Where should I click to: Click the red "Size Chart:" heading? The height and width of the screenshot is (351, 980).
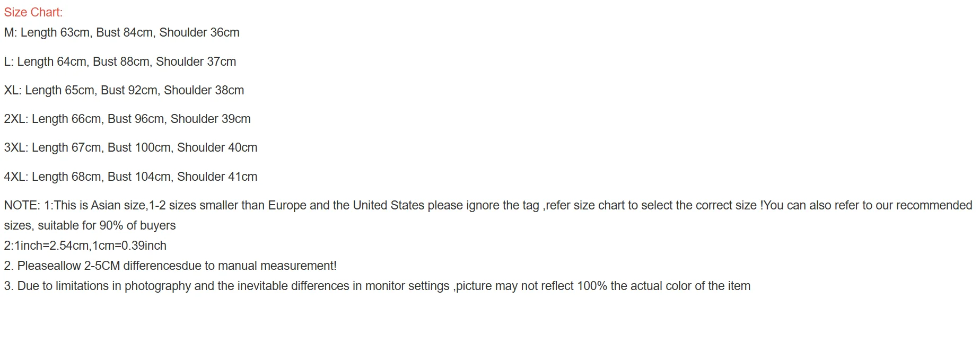pos(33,12)
